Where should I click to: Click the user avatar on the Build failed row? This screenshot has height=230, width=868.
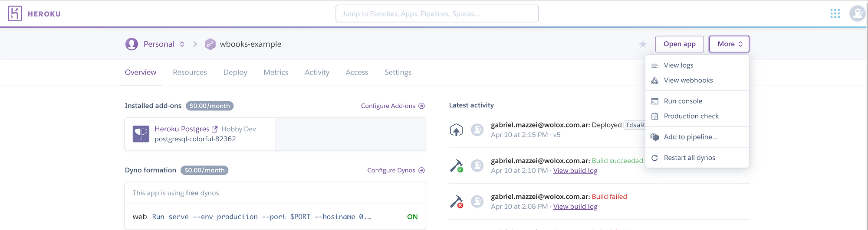477,201
